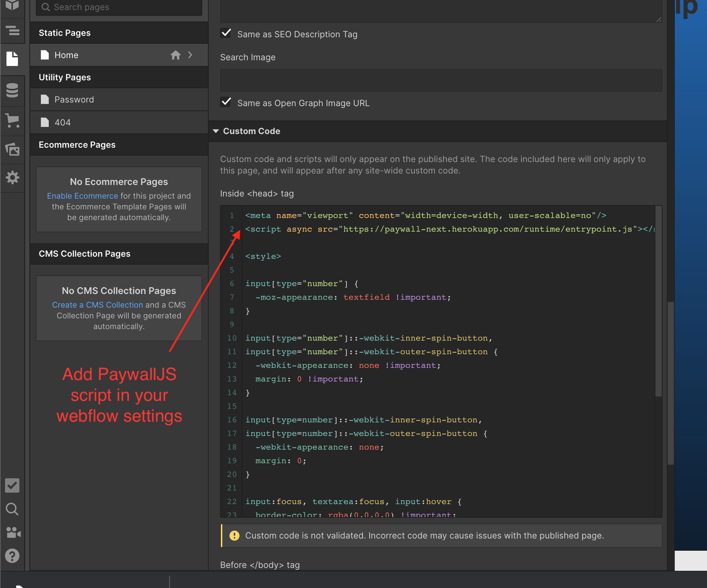Screen dimensions: 707x588
Task: Select the 404 utility page
Action: (x=63, y=123)
